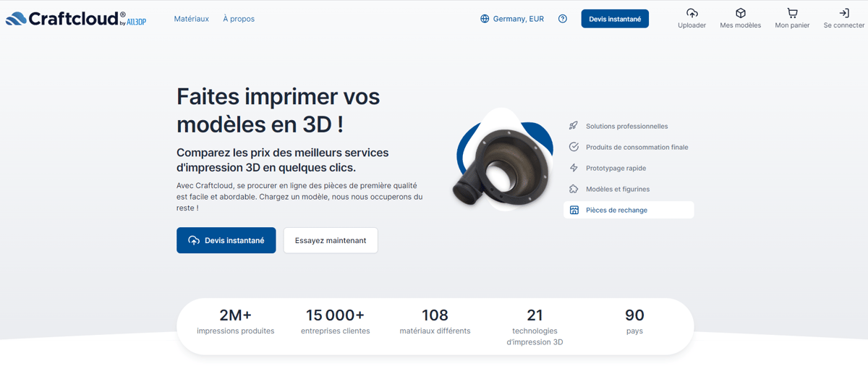Click the Se connecter label
The width and height of the screenshot is (868, 374).
pos(843,25)
